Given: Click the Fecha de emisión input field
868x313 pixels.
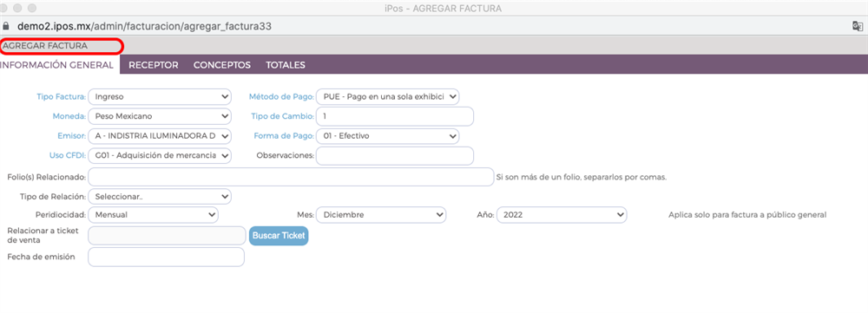Looking at the screenshot, I should point(166,257).
